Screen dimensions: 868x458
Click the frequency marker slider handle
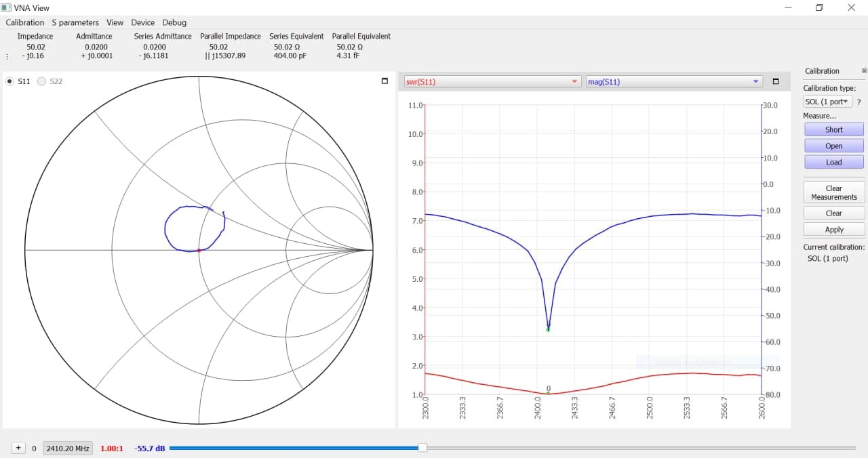point(422,448)
